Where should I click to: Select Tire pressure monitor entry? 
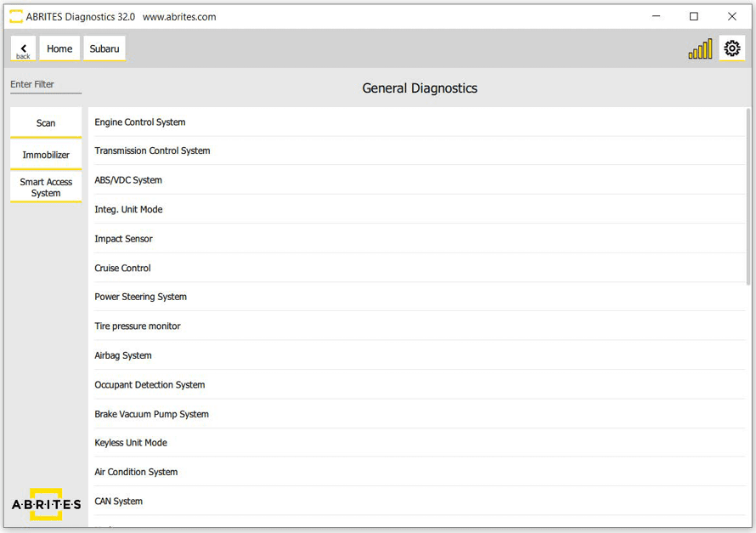point(138,326)
